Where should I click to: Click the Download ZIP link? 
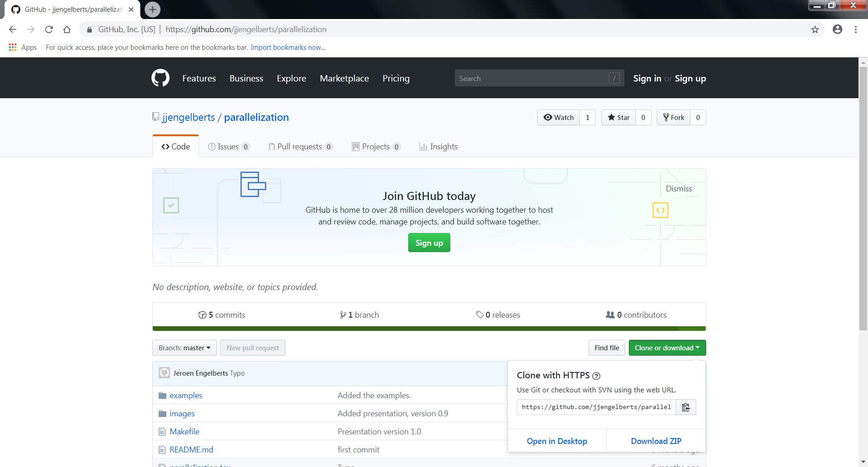coord(656,440)
